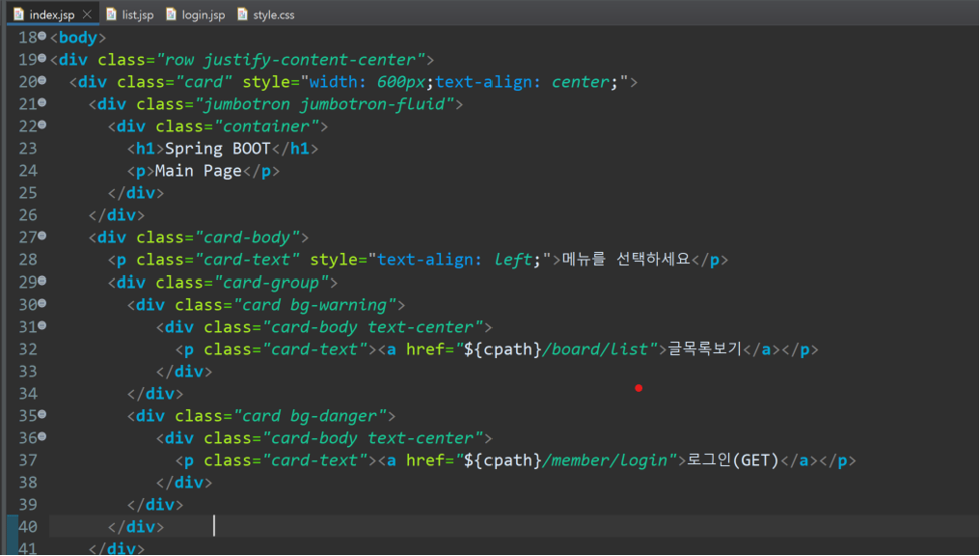The height and width of the screenshot is (556, 980).
Task: Click the style.css file icon
Action: pyautogui.click(x=242, y=14)
